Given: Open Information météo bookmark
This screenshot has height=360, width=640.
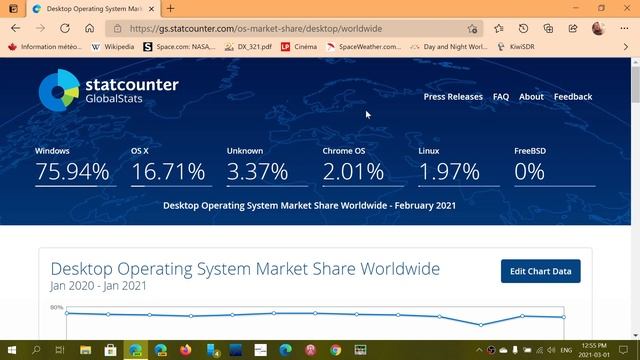Looking at the screenshot, I should click(x=45, y=47).
